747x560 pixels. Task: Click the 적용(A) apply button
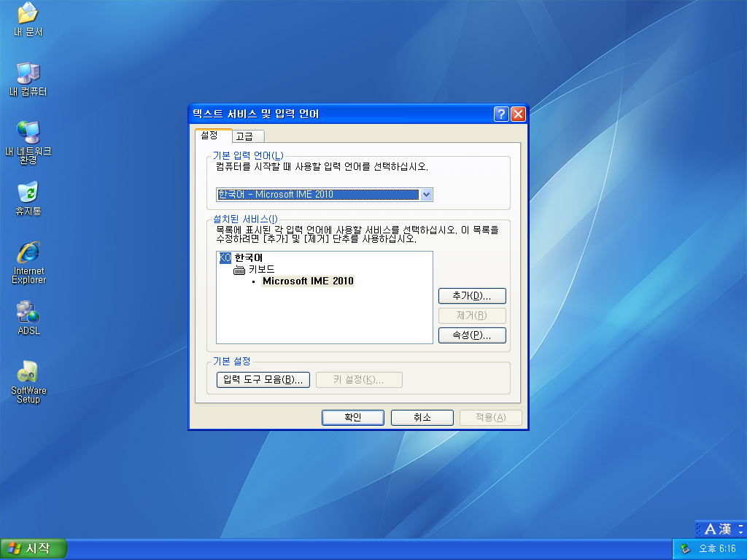pos(491,418)
